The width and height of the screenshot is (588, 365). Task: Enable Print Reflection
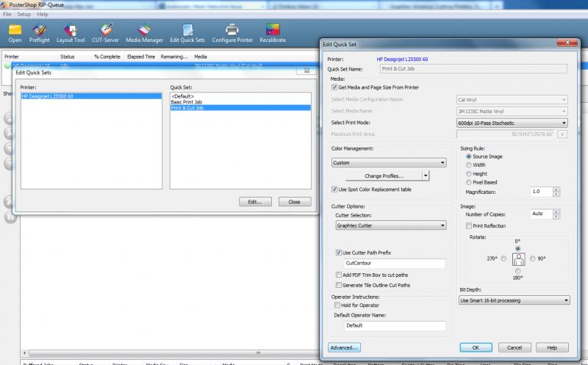pos(469,225)
